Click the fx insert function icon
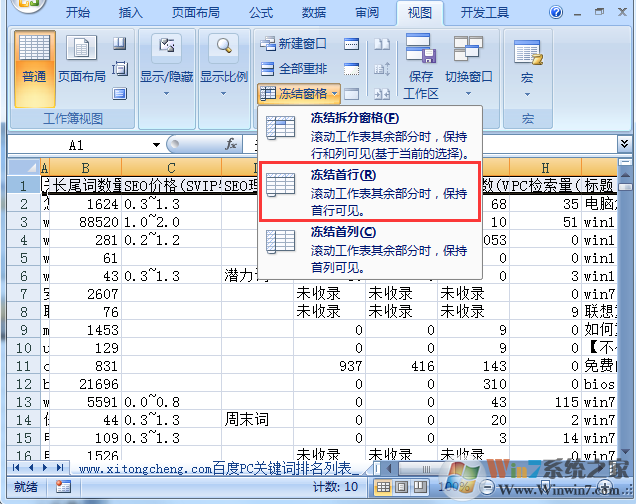 [x=231, y=144]
